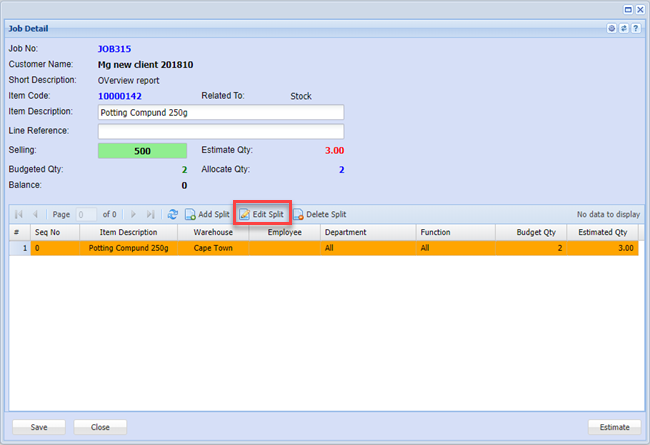Go to first page of splits

(x=19, y=214)
